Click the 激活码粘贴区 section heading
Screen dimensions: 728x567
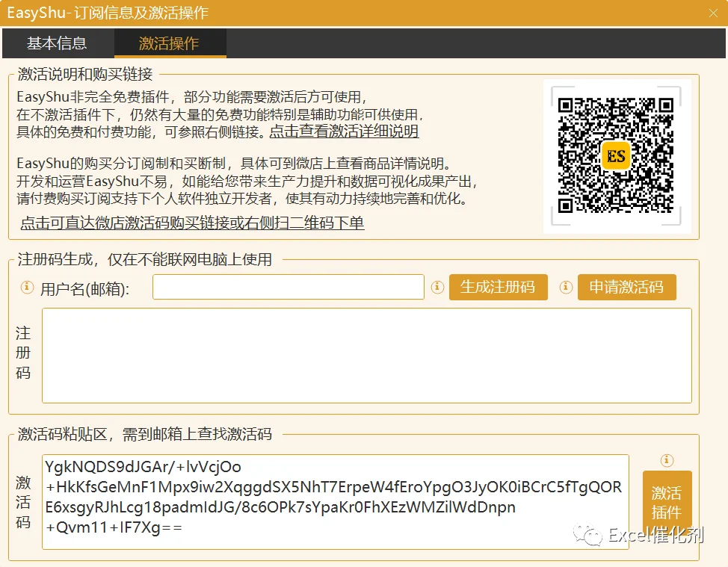[145, 434]
